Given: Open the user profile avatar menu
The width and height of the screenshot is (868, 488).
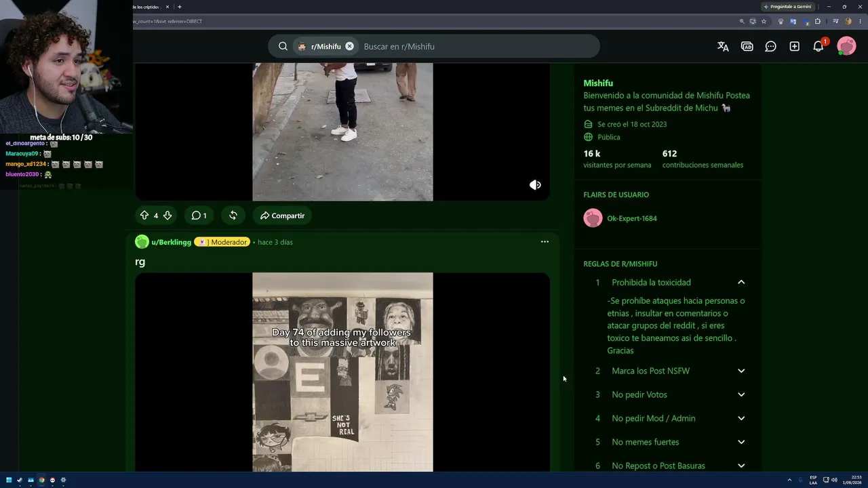Looking at the screenshot, I should tap(846, 46).
